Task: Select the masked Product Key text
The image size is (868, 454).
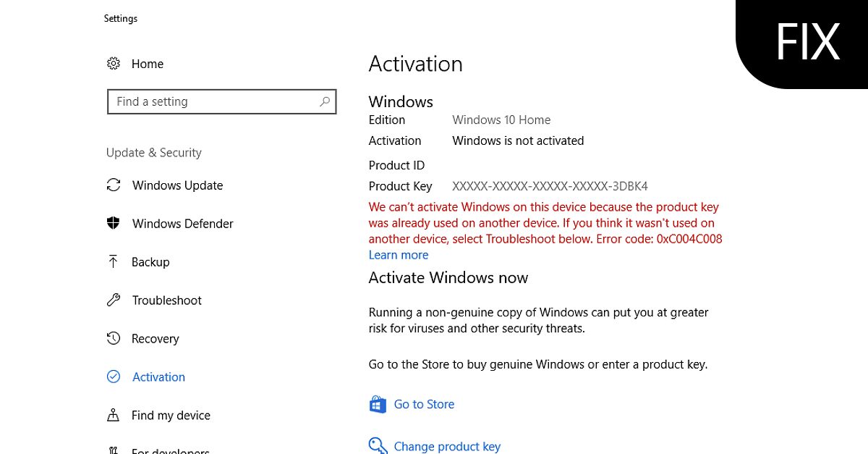Action: (x=550, y=186)
